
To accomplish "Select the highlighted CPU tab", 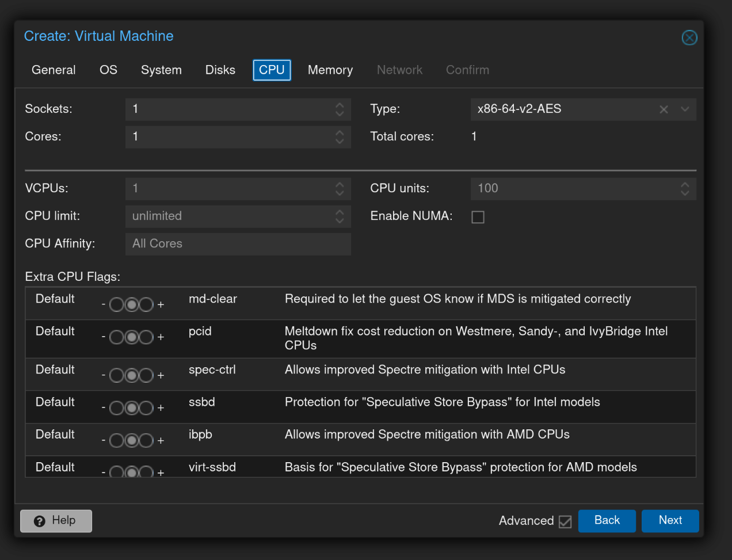I will 272,70.
